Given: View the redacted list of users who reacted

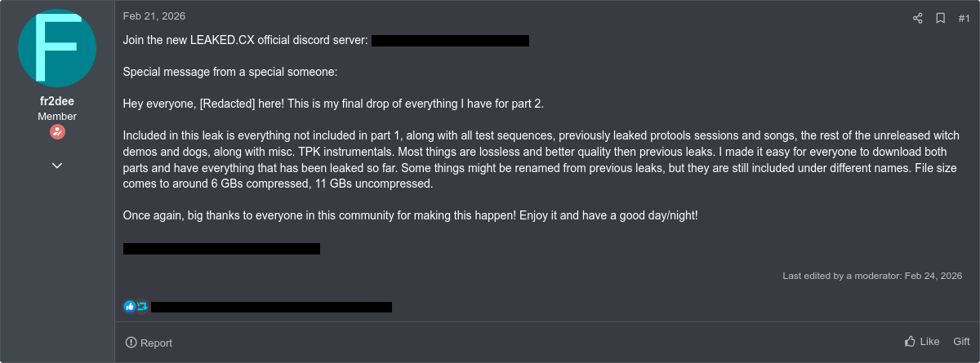Looking at the screenshot, I should pos(271,307).
